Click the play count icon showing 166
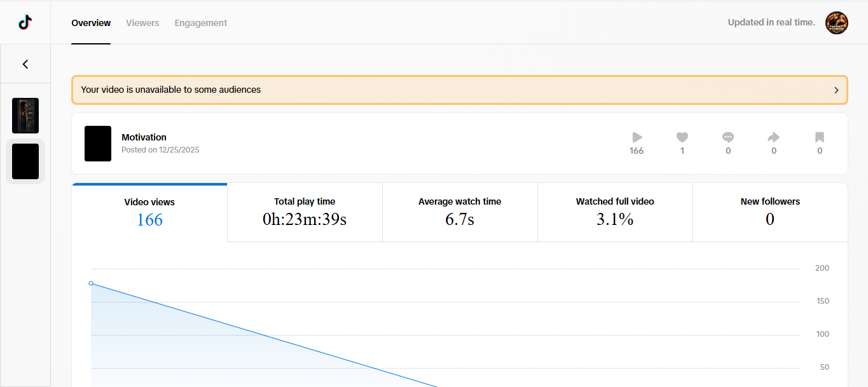The height and width of the screenshot is (387, 868). pos(637,137)
